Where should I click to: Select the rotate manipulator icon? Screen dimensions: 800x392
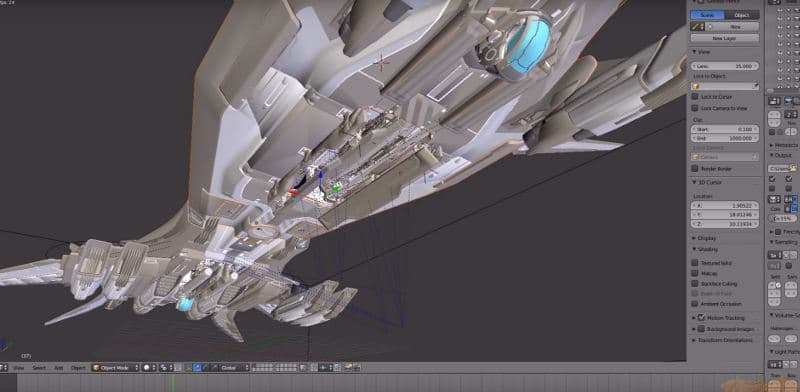pos(205,368)
